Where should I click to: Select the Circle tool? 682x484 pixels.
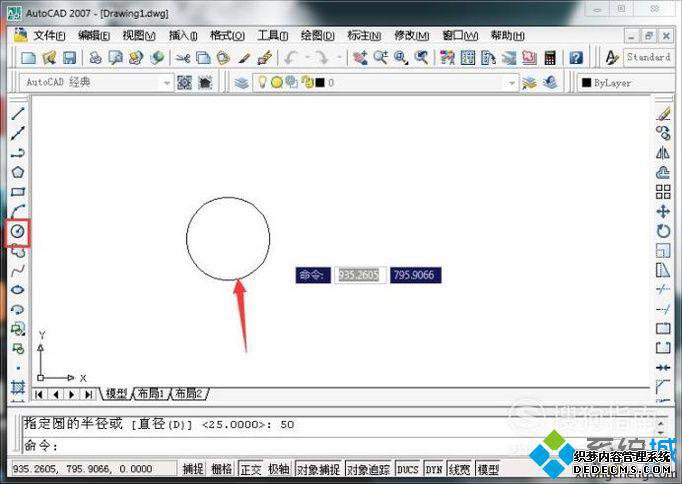[17, 231]
